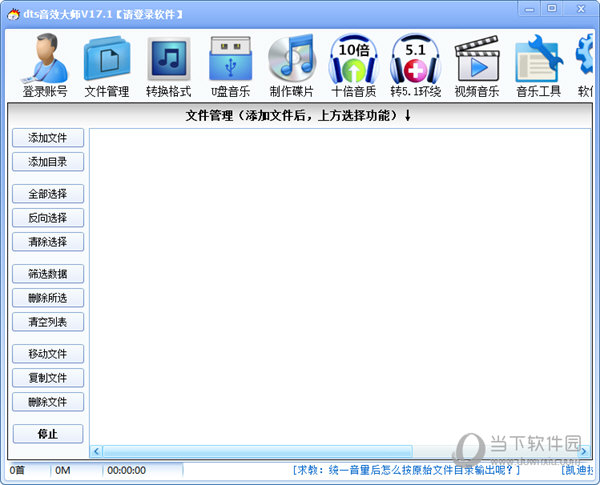The width and height of the screenshot is (600, 485).
Task: Close the dts音效大师 window
Action: tap(580, 8)
